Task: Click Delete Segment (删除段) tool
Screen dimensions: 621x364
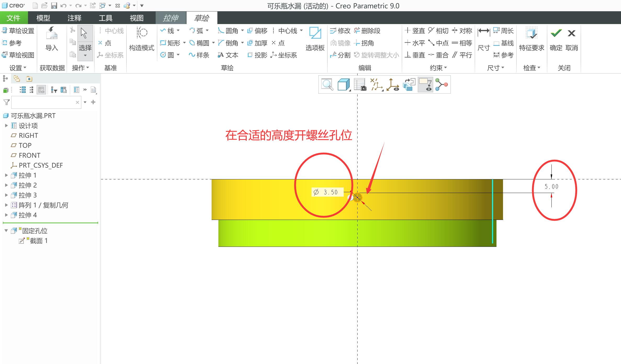Action: coord(367,31)
